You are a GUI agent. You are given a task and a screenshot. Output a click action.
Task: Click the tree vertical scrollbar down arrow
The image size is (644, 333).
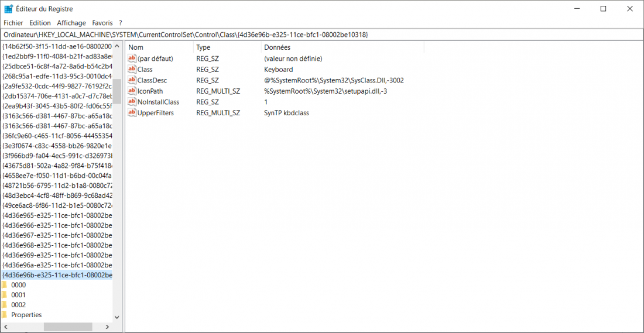[x=117, y=317]
